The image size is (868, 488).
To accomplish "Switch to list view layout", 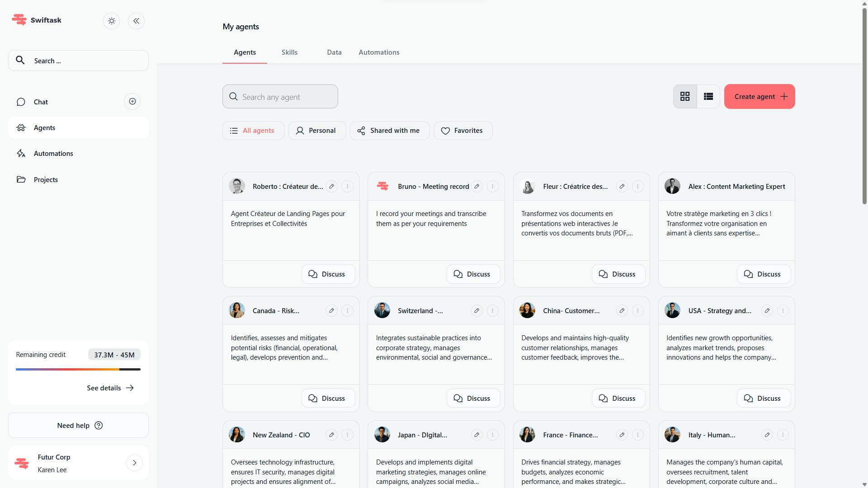I will (x=708, y=96).
